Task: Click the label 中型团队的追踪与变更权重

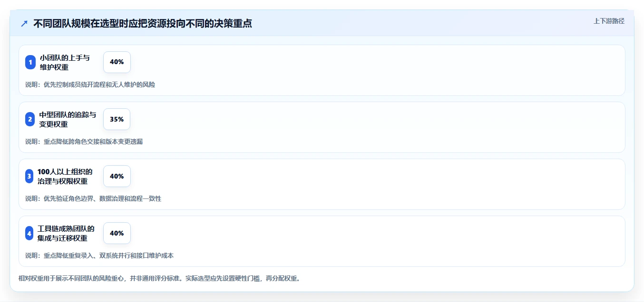Action: coord(68,119)
